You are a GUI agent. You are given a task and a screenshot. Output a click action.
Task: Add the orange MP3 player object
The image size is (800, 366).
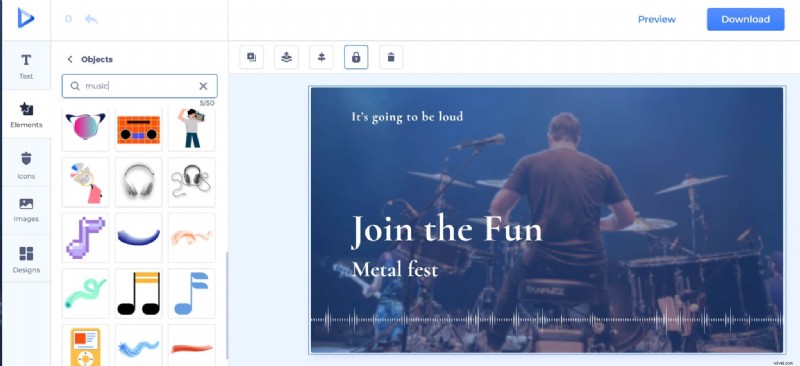pyautogui.click(x=85, y=346)
